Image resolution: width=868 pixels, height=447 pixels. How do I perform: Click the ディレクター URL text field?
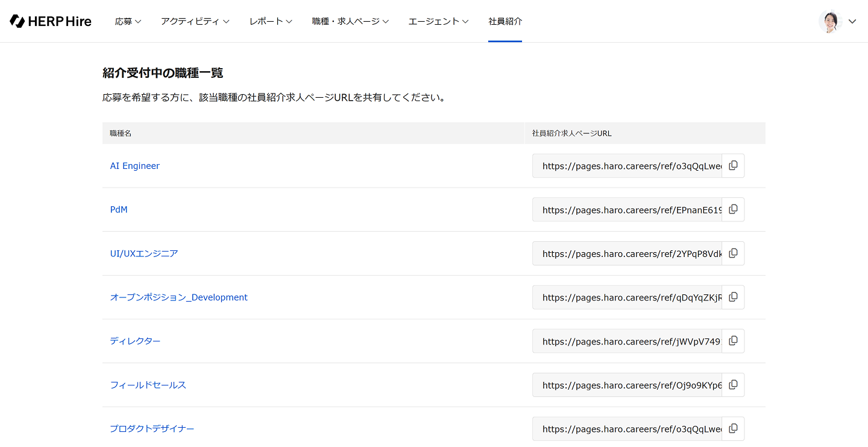pyautogui.click(x=627, y=341)
